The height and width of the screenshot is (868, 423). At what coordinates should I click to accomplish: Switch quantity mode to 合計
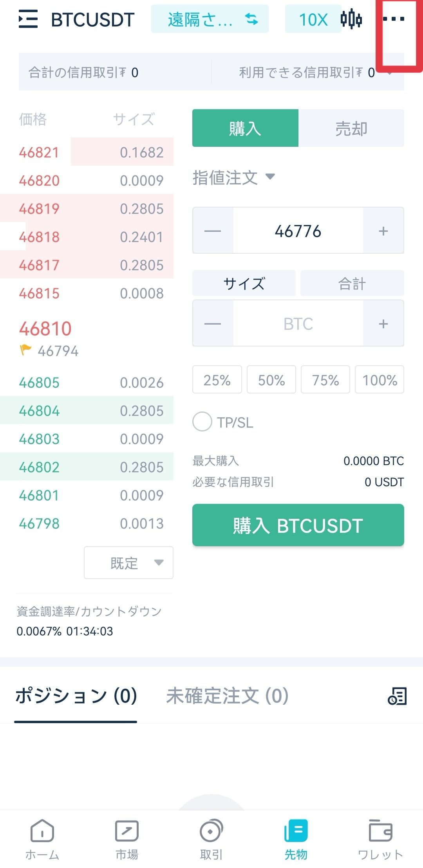pos(352,283)
